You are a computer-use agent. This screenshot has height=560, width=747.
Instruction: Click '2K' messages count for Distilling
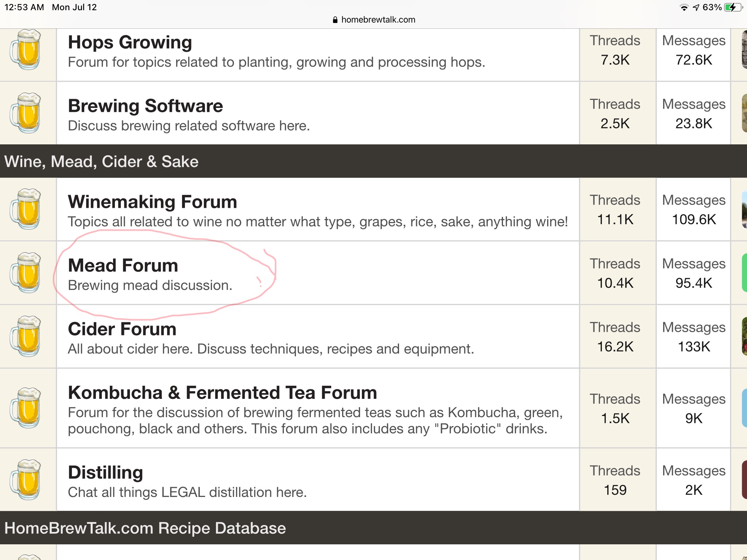694,490
